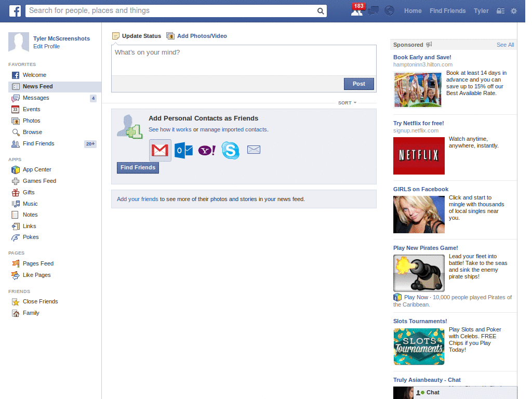Image resolution: width=532 pixels, height=399 pixels.
Task: Click the Facebook logo icon
Action: click(15, 11)
